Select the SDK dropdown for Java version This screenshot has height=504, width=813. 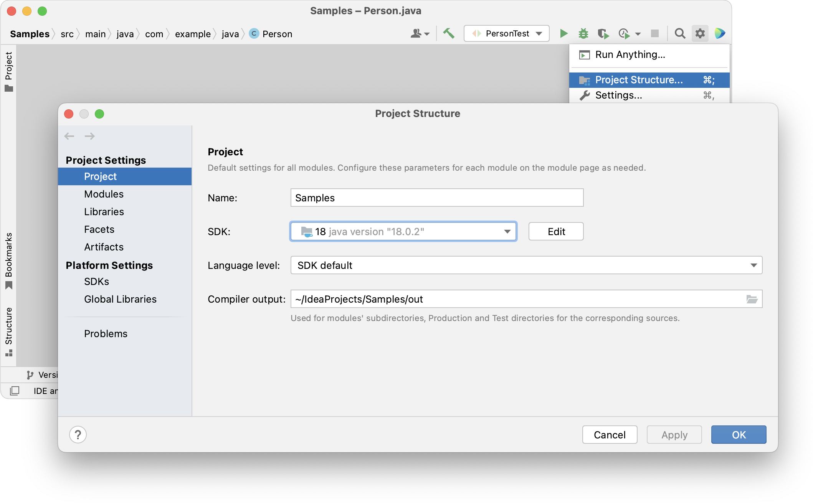[403, 232]
